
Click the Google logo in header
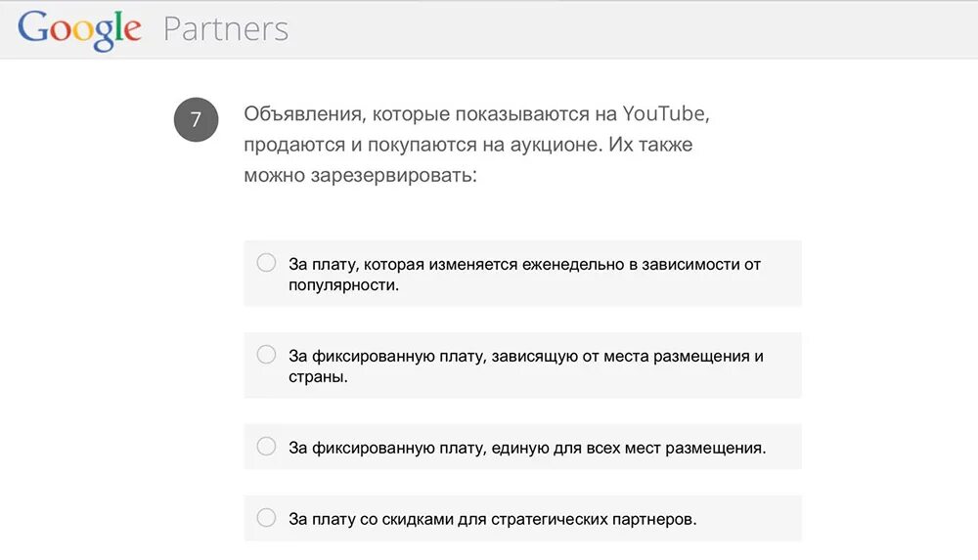(x=79, y=29)
